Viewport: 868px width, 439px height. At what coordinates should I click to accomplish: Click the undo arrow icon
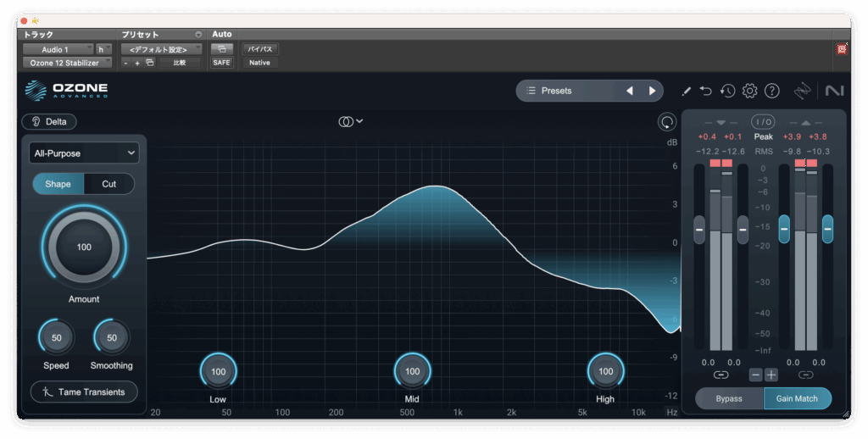pyautogui.click(x=706, y=91)
